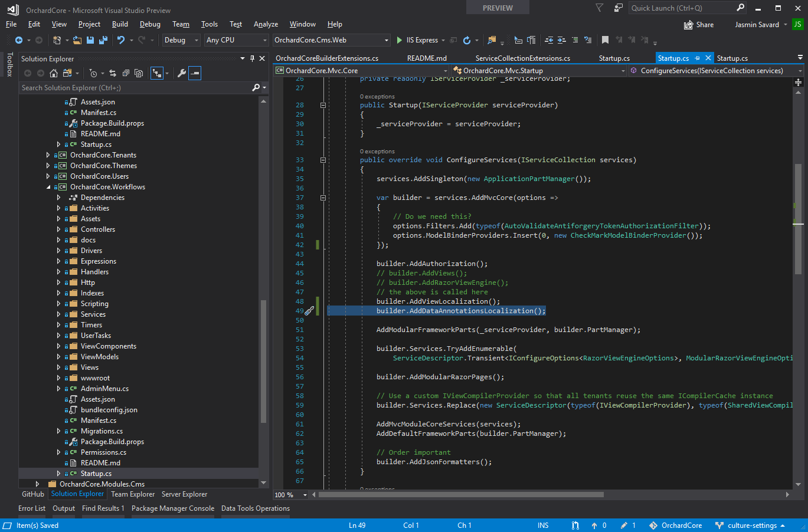This screenshot has width=808, height=532.
Task: Open the Analyze menu
Action: coord(266,24)
